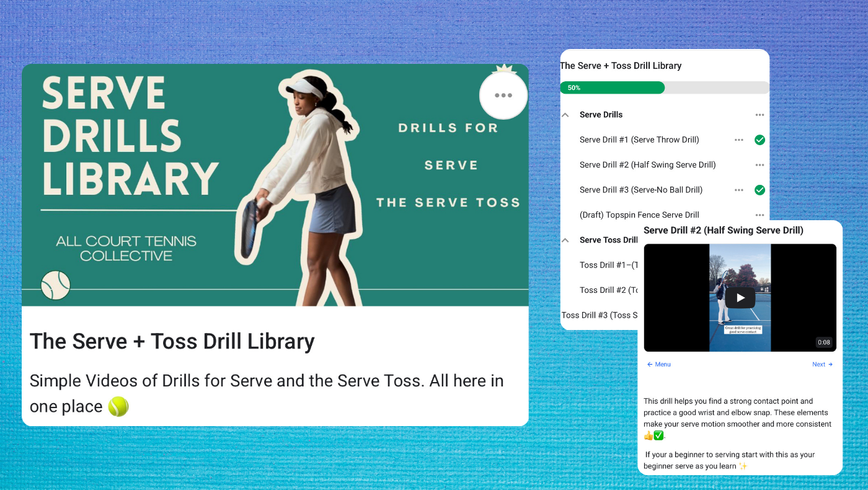
Task: Open the three-dot menu on the course banner
Action: click(503, 95)
